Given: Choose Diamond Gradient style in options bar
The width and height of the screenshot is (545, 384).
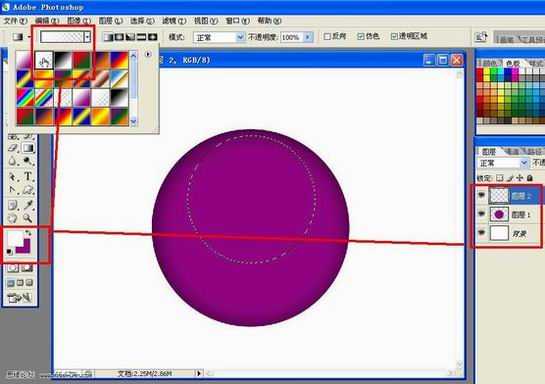Looking at the screenshot, I should pos(152,36).
